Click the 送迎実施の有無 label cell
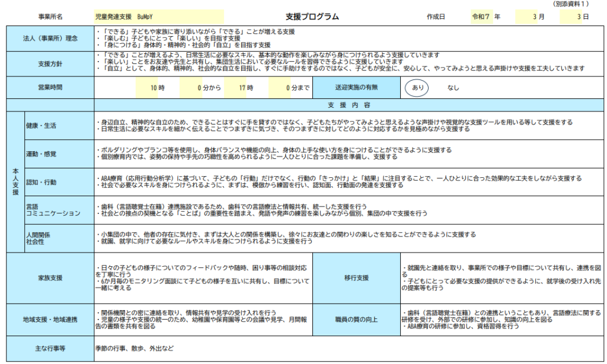Viewport: 607px width, 364px height. pos(356,88)
